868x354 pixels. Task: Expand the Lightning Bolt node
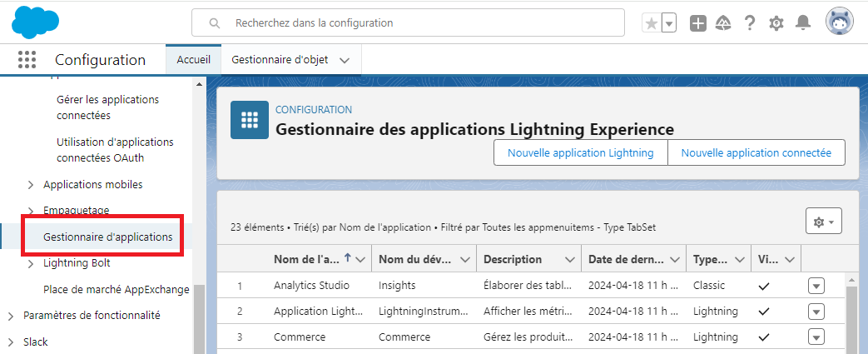pyautogui.click(x=31, y=263)
